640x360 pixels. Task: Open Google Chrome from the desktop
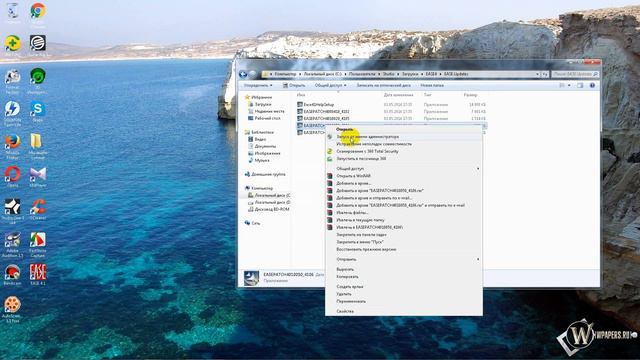point(38,11)
